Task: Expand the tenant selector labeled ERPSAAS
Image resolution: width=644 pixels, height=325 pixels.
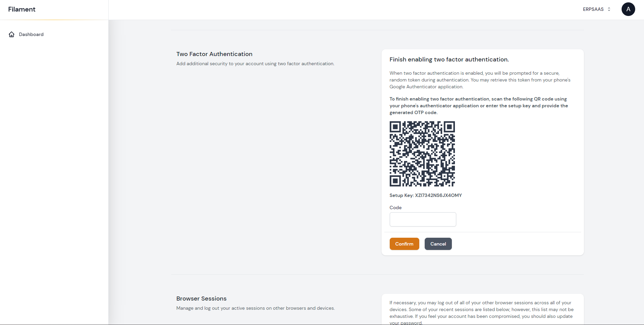Action: click(x=596, y=9)
